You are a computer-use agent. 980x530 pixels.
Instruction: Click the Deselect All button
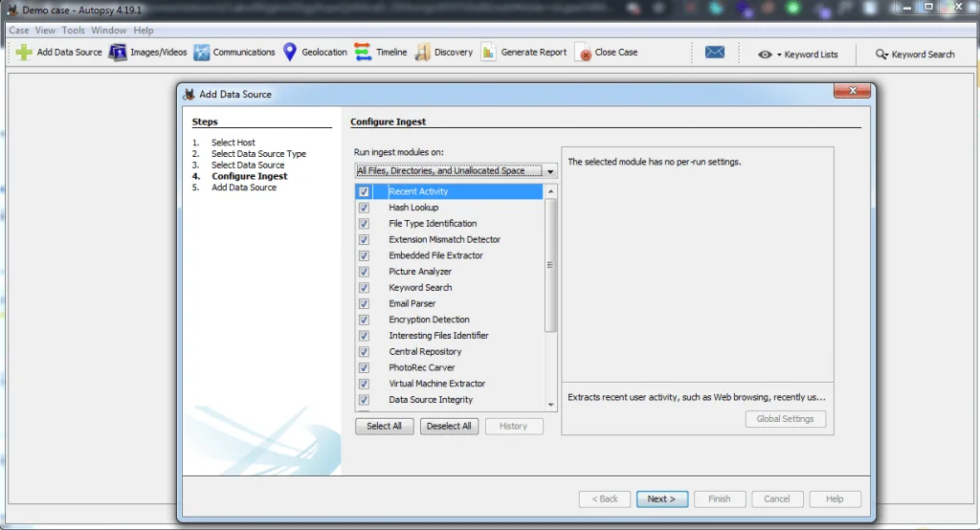point(449,427)
